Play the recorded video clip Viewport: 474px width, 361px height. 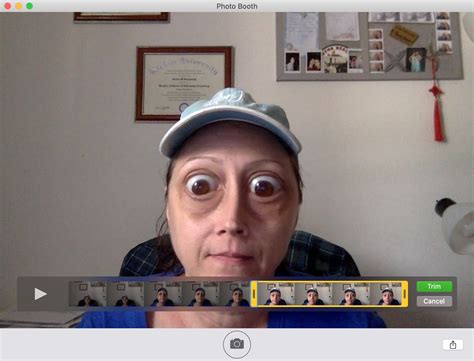(41, 294)
